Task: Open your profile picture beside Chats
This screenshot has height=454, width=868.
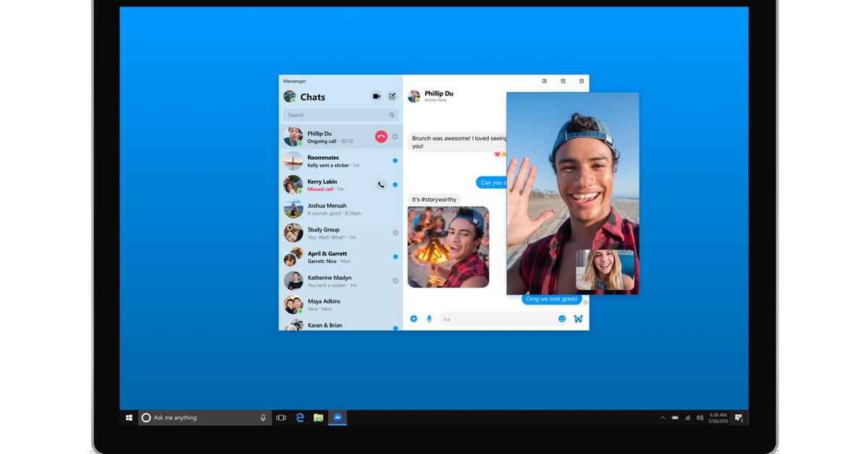Action: [x=290, y=96]
